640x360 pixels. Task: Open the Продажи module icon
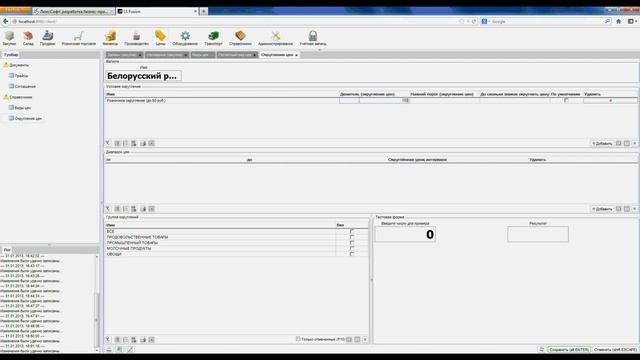click(48, 36)
